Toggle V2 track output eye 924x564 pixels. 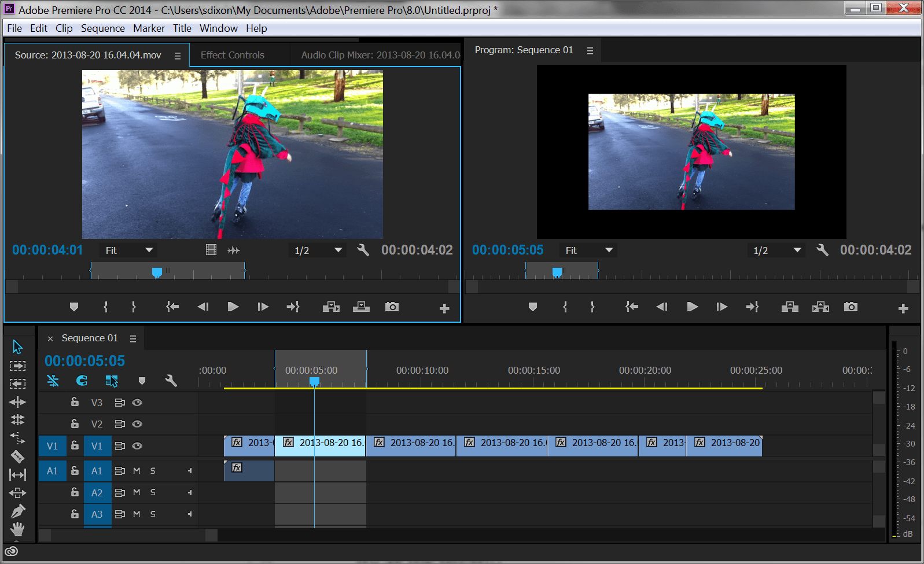[x=137, y=424]
